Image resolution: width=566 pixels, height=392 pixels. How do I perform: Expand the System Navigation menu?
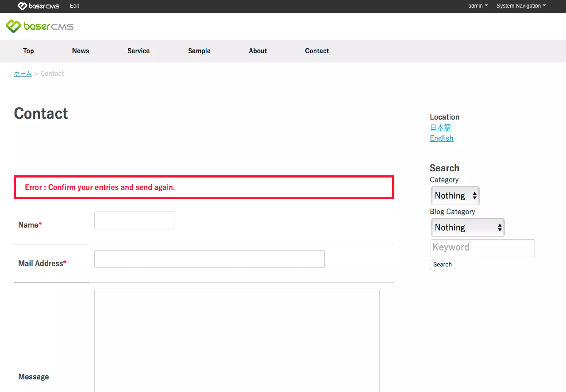tap(521, 6)
